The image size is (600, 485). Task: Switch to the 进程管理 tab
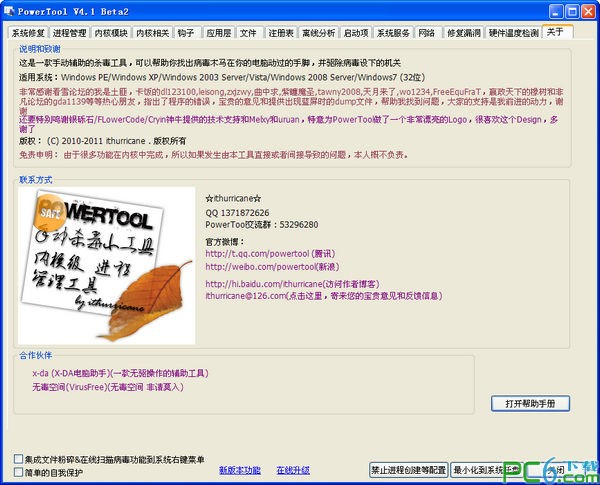coord(69,33)
